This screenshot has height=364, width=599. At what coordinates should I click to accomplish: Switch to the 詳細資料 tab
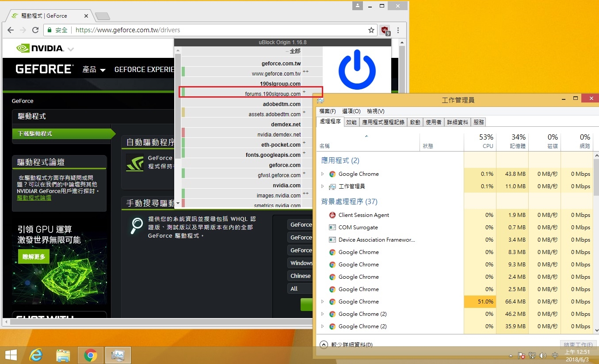[458, 122]
